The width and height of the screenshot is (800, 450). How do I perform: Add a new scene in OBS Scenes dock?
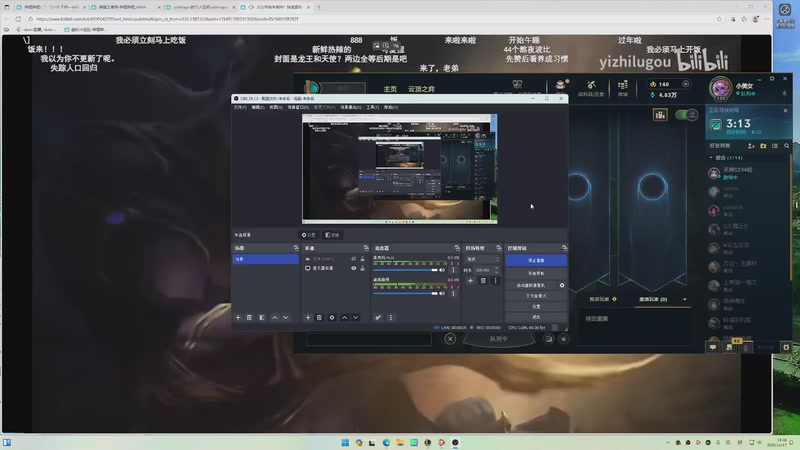click(238, 317)
